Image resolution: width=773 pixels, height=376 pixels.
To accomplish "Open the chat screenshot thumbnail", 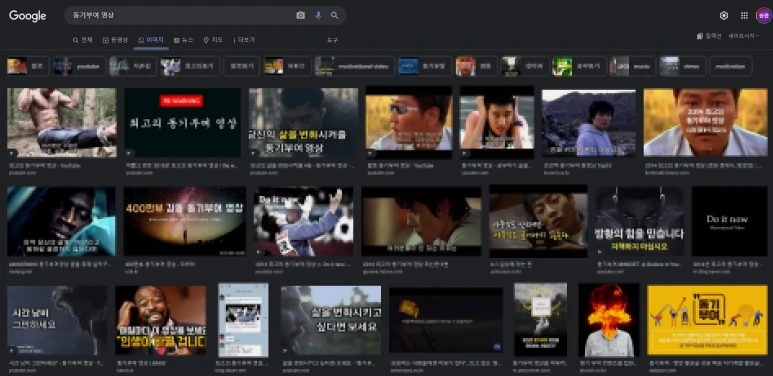I will pyautogui.click(x=244, y=320).
